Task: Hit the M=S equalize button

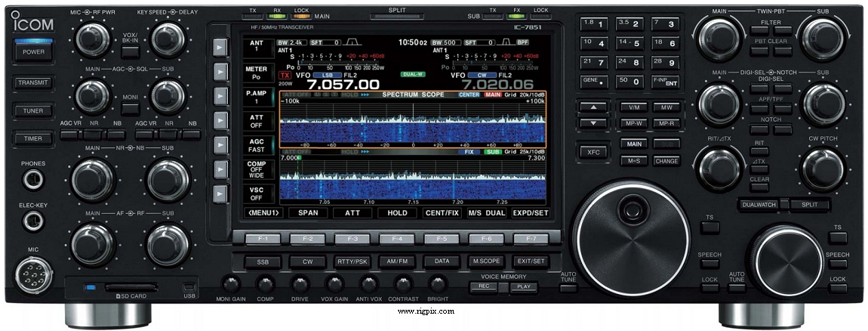Action: click(633, 161)
